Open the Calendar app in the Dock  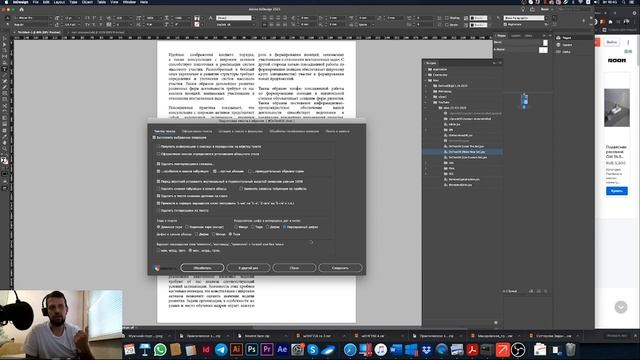click(x=129, y=350)
